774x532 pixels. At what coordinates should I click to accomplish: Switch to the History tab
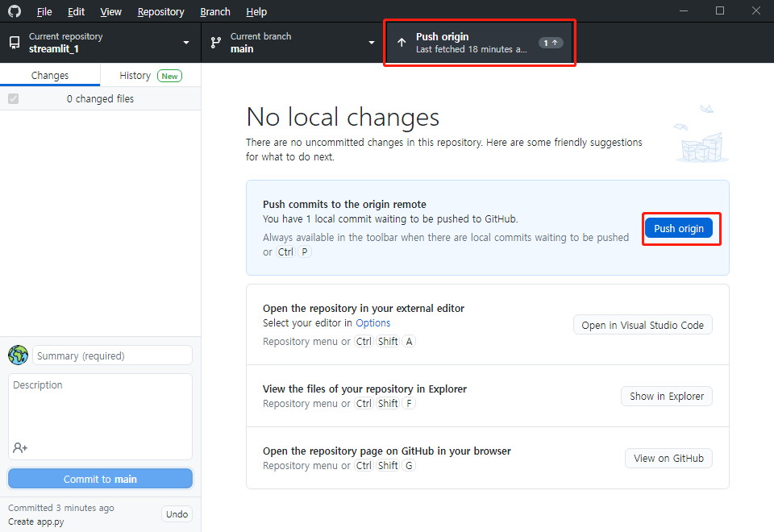coord(151,76)
